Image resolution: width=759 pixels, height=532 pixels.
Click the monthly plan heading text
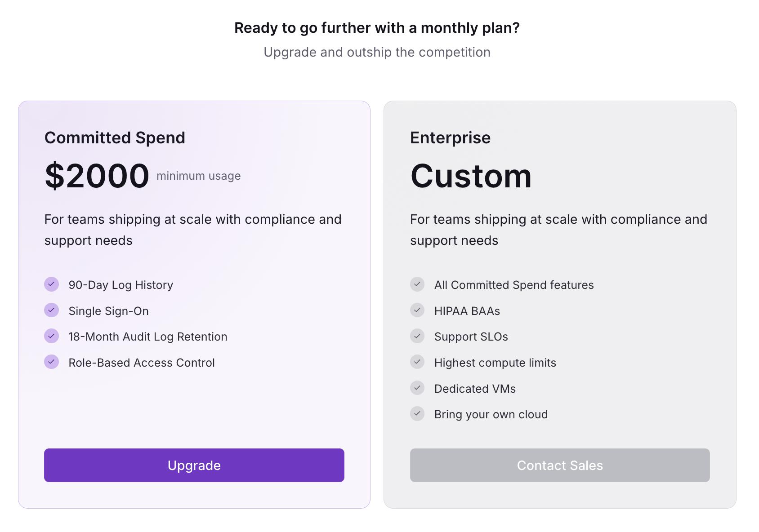(377, 27)
